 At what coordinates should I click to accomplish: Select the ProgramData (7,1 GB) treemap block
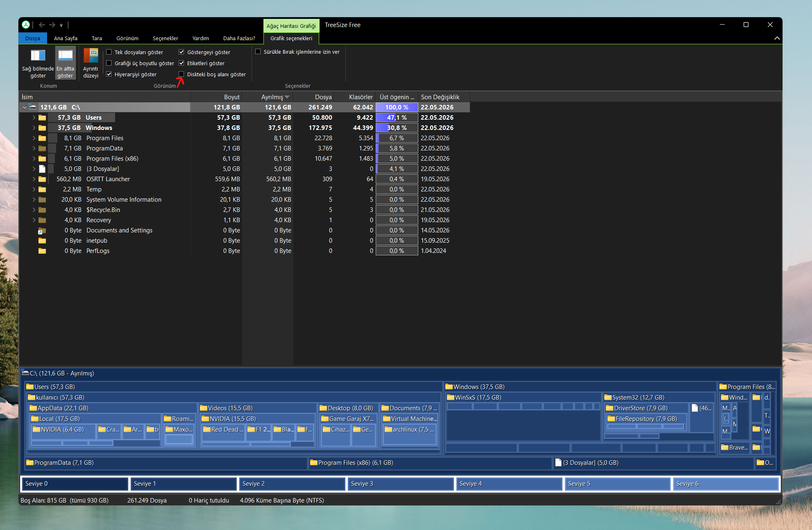[x=166, y=463]
